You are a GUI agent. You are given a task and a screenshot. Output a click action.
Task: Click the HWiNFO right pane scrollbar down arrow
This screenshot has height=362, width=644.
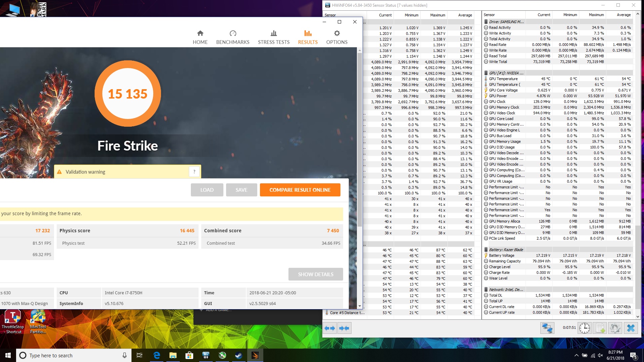(638, 316)
